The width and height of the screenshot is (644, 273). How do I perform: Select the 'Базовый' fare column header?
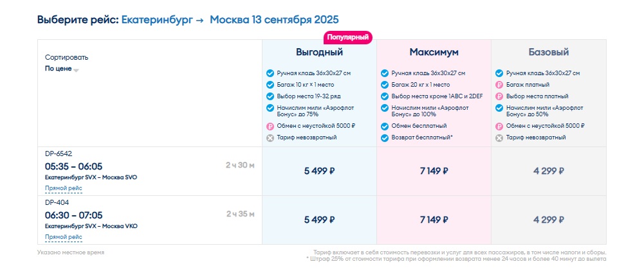click(x=548, y=53)
